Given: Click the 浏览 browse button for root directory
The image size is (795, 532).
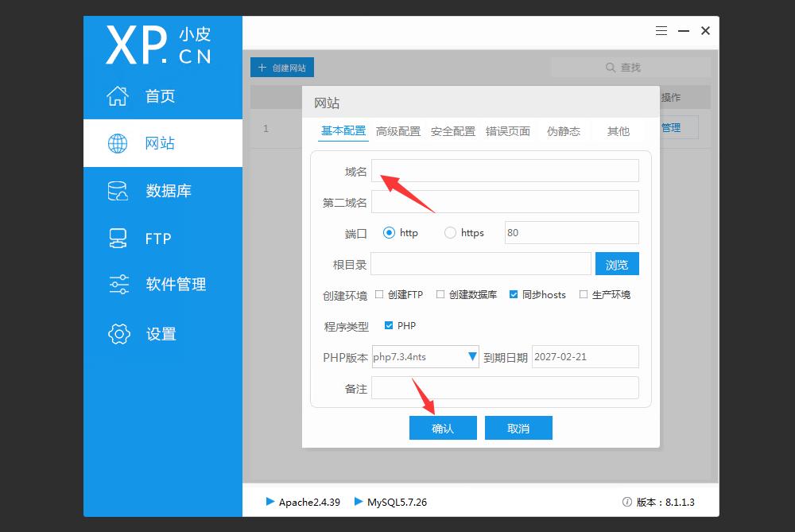Looking at the screenshot, I should pos(616,263).
